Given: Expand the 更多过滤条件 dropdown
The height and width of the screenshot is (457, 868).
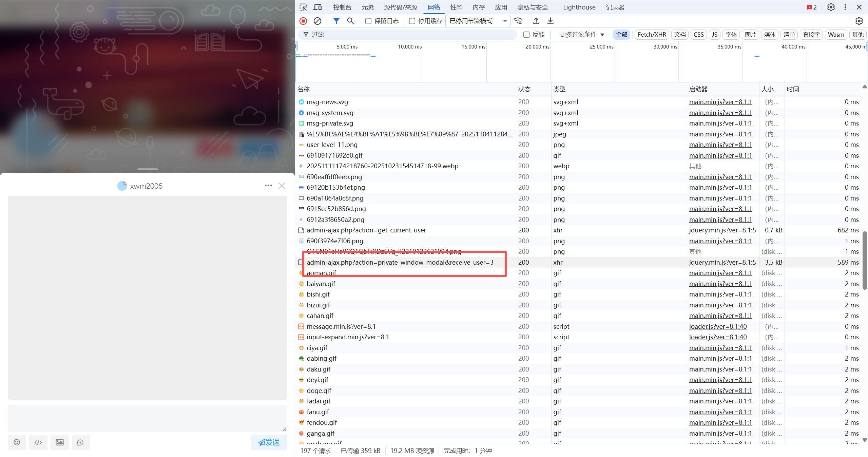Looking at the screenshot, I should (x=582, y=35).
